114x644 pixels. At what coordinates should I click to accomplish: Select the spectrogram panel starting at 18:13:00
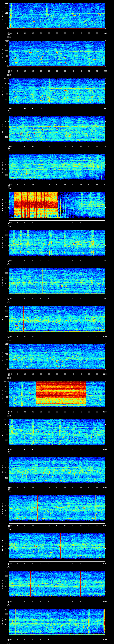click(x=57, y=470)
